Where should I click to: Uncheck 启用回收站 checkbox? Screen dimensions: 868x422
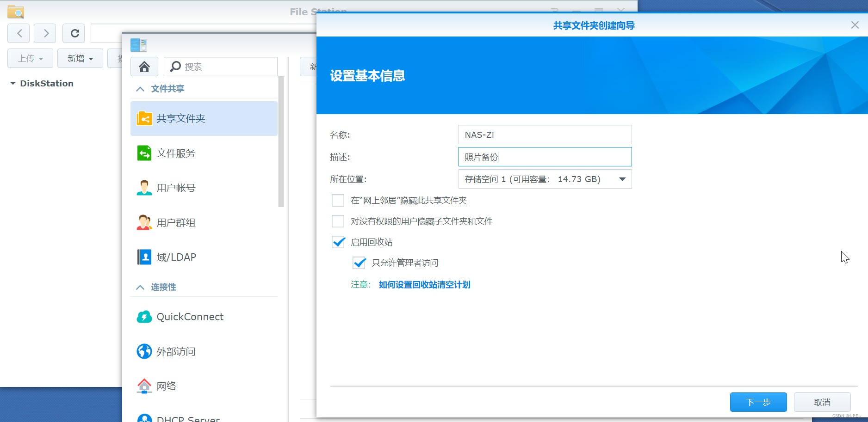tap(338, 242)
